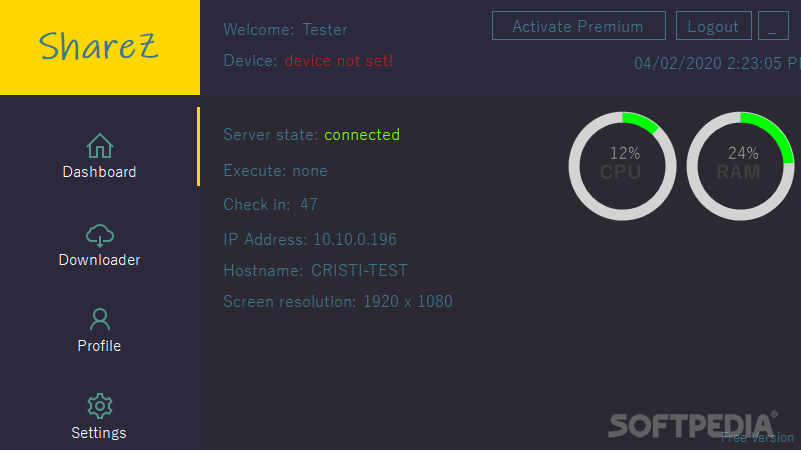Click the 'Free Version' label
The width and height of the screenshot is (801, 453).
pyautogui.click(x=758, y=438)
